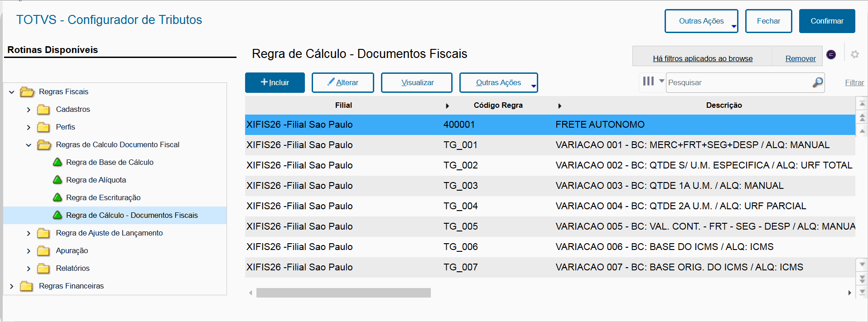This screenshot has height=322, width=868.
Task: Jump to the first record with the top arrow
Action: coord(862,104)
